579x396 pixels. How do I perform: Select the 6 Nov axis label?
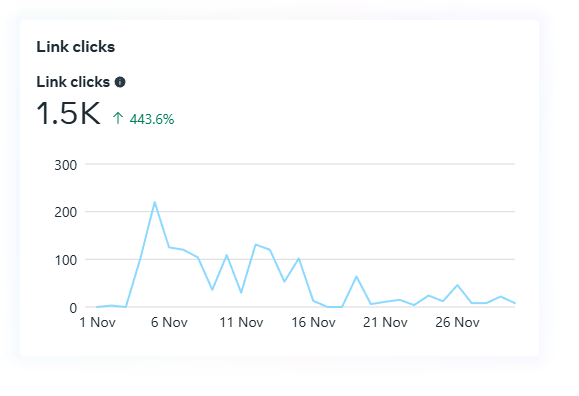169,322
